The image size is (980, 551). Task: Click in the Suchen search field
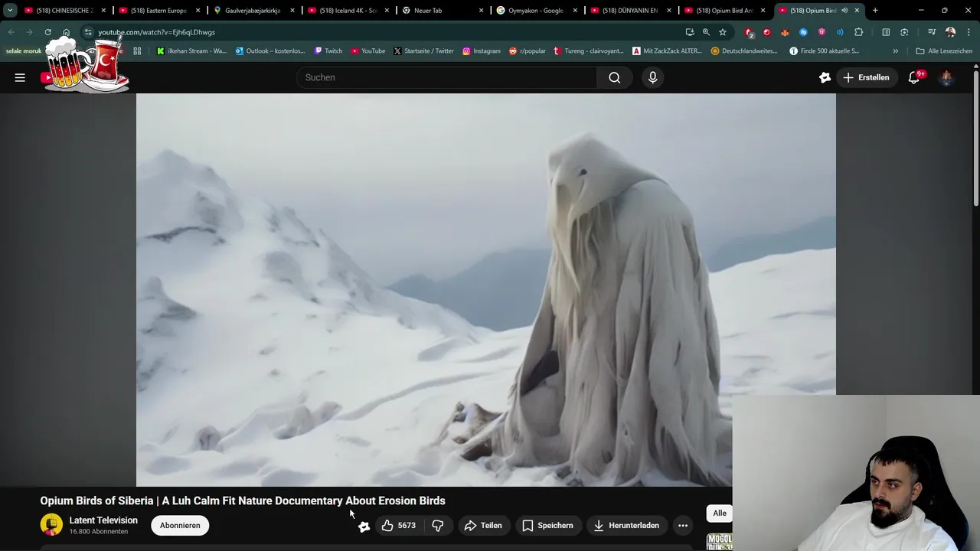446,77
